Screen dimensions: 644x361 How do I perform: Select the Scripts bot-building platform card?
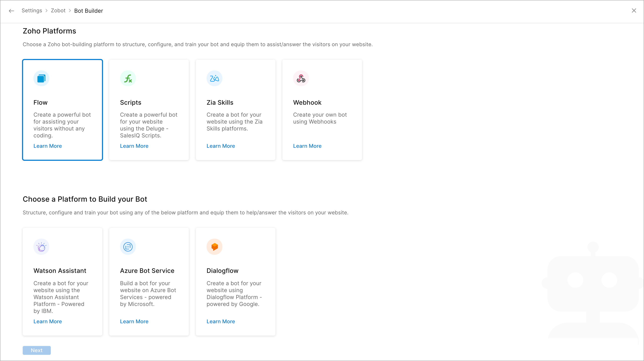point(149,109)
